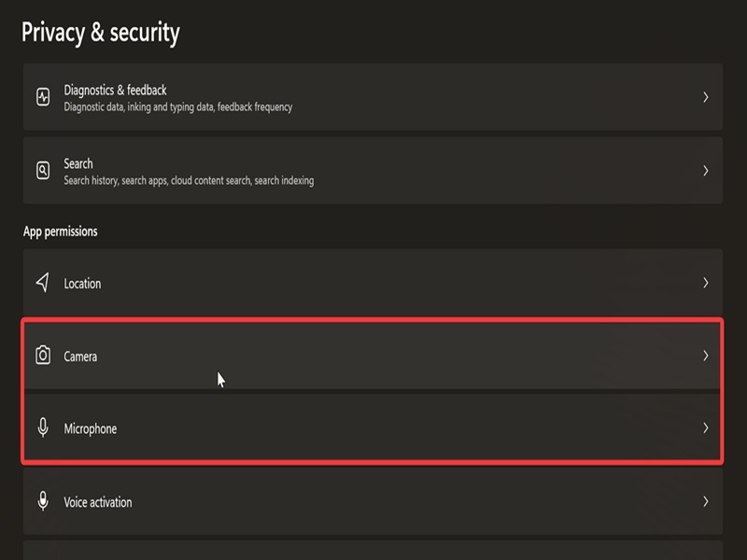Select the Microphone label
747x560 pixels.
coord(91,429)
